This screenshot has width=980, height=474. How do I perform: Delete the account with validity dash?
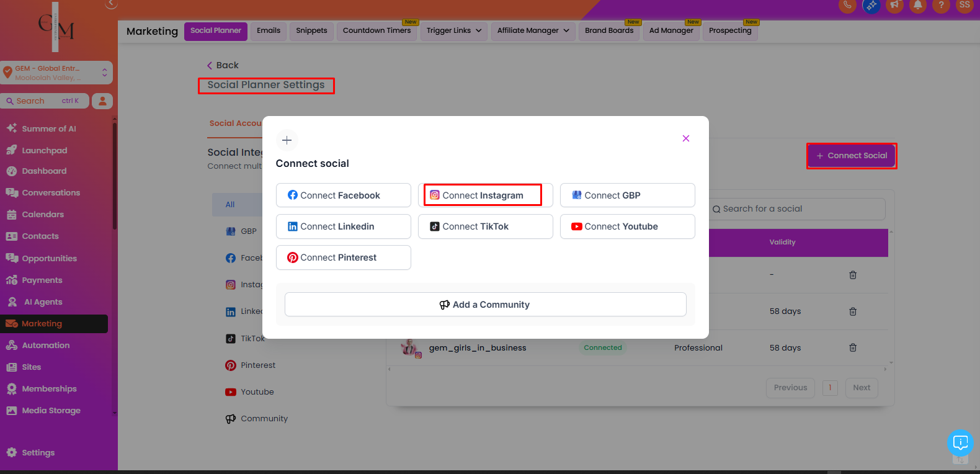coord(853,275)
